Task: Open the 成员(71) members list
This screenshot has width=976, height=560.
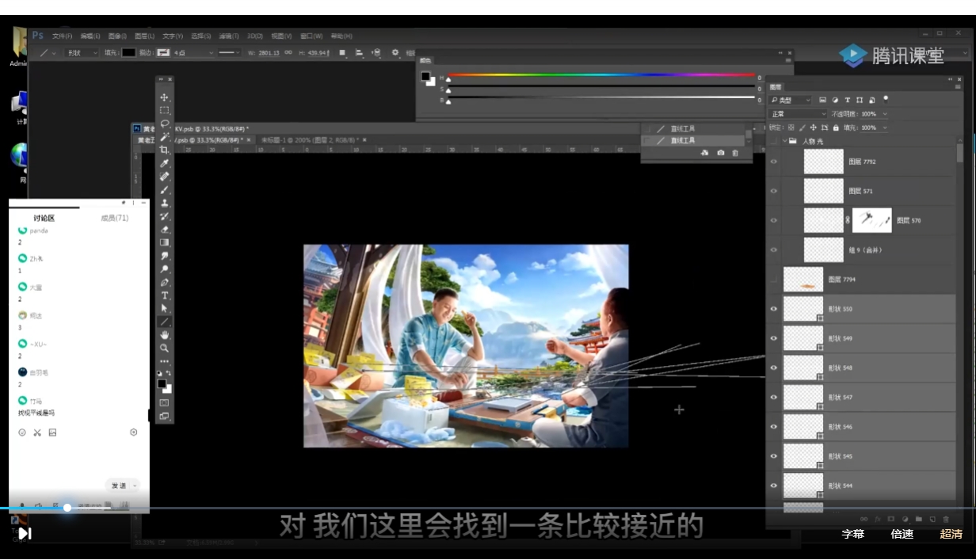Action: pos(114,218)
